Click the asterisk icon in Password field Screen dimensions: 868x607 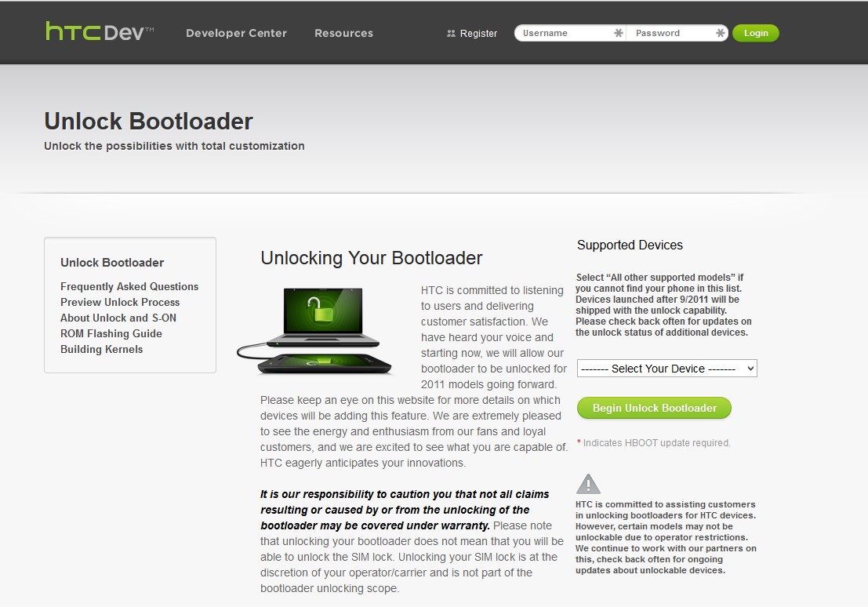720,33
